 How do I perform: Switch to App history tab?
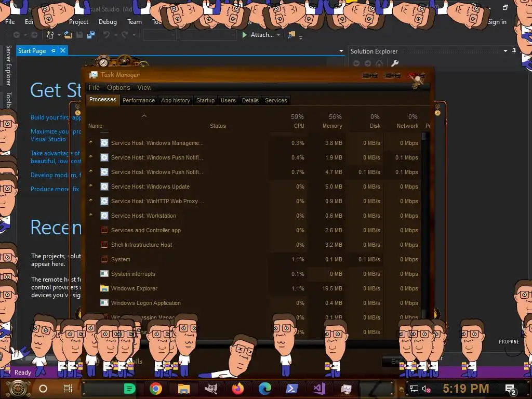tap(176, 100)
